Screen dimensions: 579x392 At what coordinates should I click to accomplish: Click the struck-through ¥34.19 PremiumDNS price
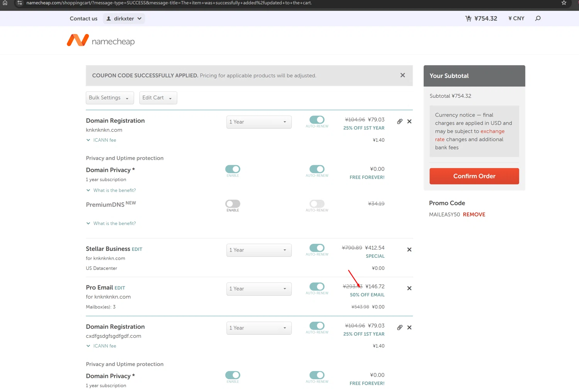(x=376, y=204)
